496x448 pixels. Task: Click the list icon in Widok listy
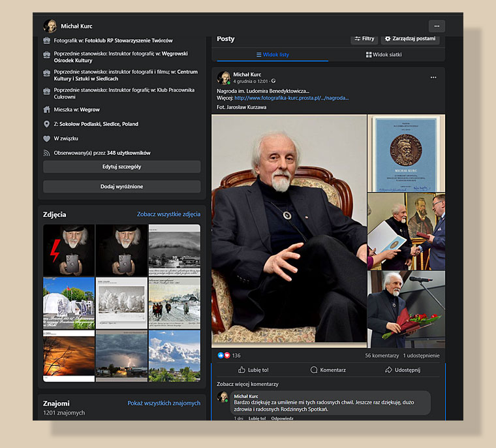[x=258, y=55]
